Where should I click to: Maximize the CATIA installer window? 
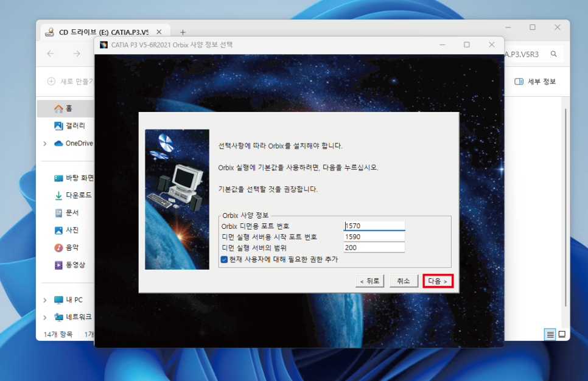point(466,44)
